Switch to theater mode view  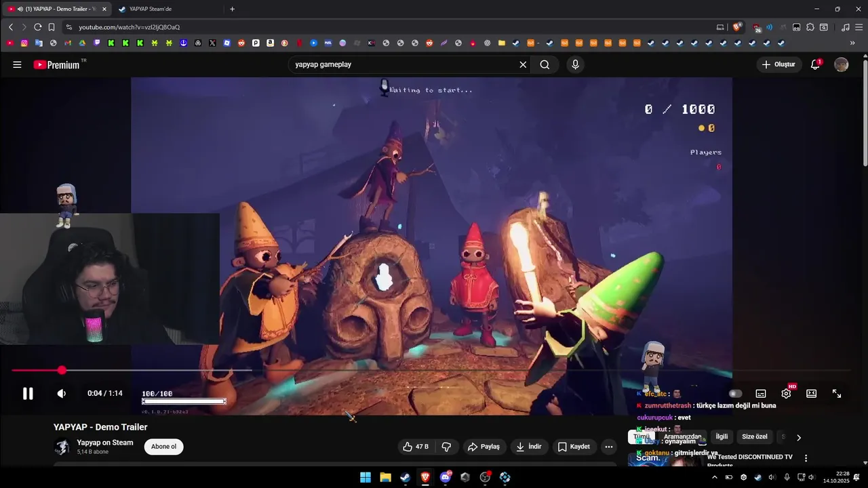(811, 394)
